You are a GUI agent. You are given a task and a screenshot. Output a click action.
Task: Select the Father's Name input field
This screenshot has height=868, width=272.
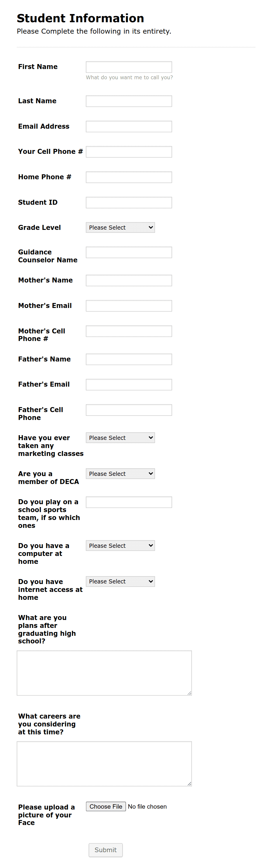click(128, 359)
